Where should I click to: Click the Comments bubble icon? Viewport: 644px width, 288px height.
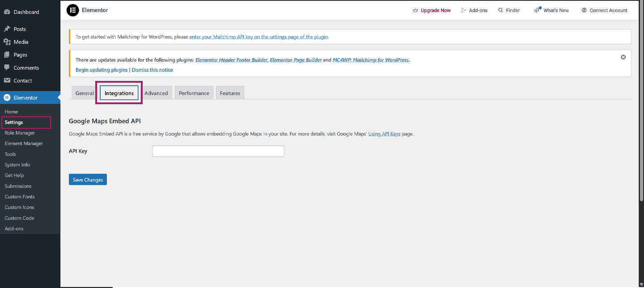click(x=7, y=68)
